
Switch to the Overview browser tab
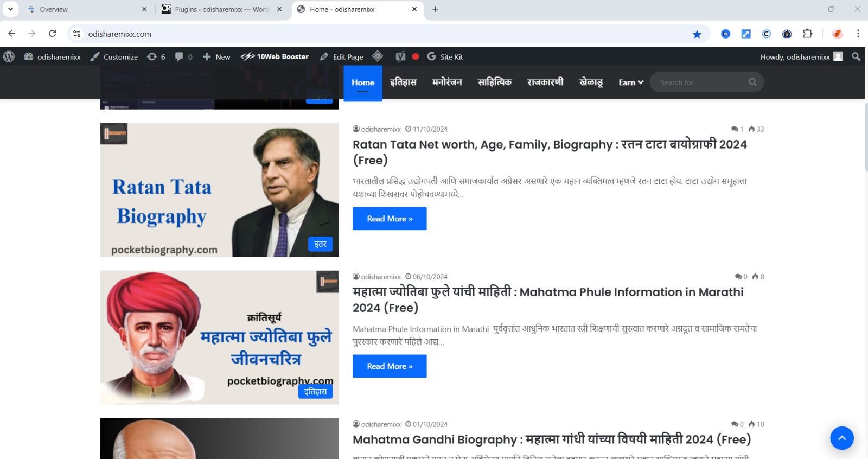pos(87,9)
